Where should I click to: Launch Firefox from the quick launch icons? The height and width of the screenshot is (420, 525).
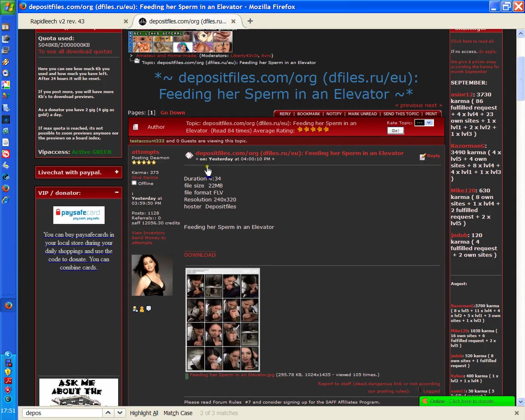tap(6, 188)
